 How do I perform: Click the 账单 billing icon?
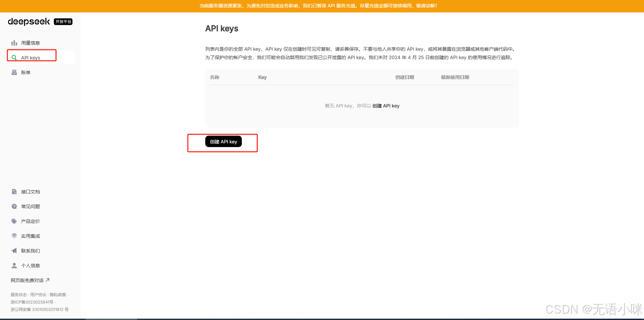coord(14,73)
